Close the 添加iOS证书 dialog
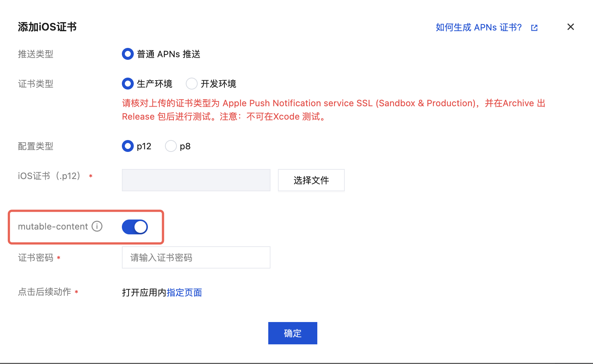The width and height of the screenshot is (593, 364). pos(571,27)
